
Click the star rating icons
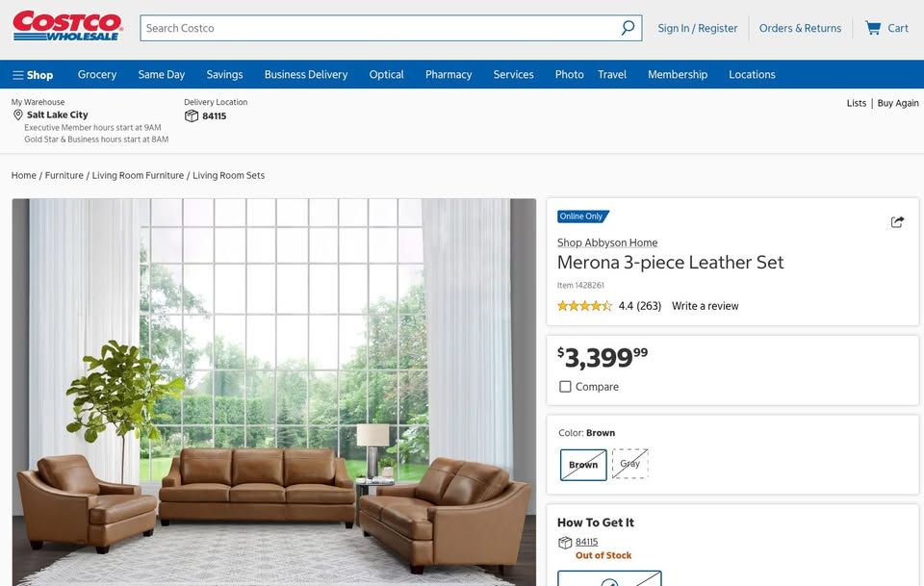pyautogui.click(x=584, y=306)
